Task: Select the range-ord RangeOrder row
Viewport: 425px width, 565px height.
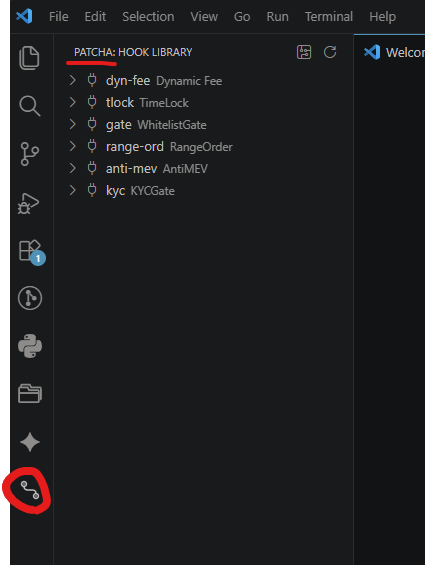Action: click(x=204, y=147)
